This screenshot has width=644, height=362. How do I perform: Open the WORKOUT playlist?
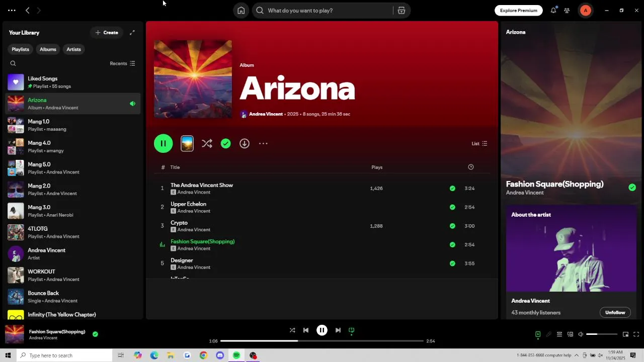pyautogui.click(x=73, y=276)
